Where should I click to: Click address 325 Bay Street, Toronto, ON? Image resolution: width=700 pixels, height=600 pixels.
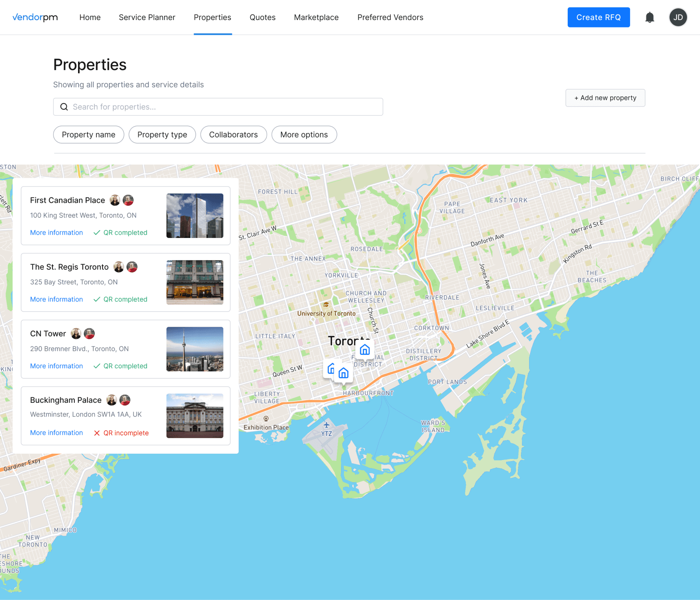coord(74,282)
